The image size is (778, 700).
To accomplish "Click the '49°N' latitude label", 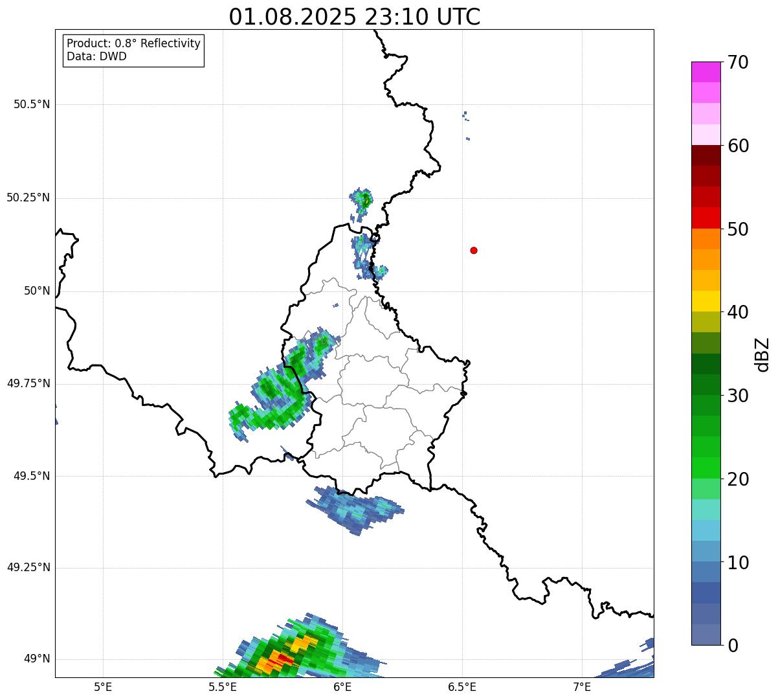I will point(37,659).
